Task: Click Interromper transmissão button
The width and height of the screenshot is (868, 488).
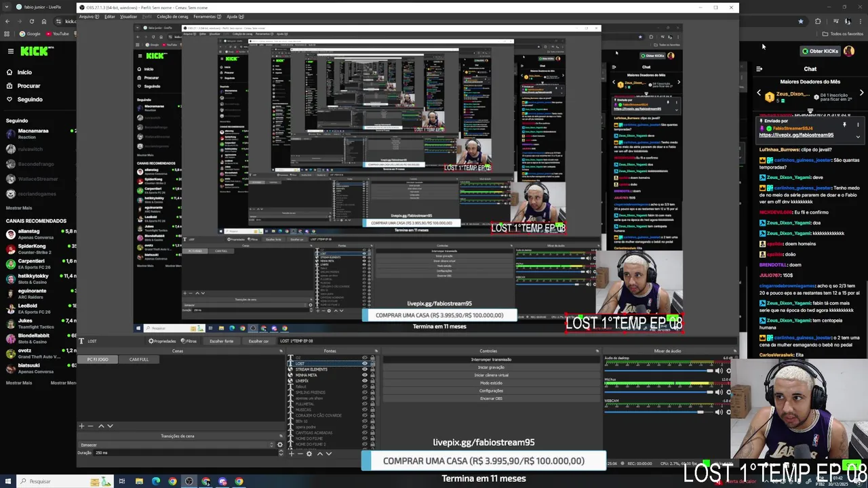Action: [x=491, y=359]
